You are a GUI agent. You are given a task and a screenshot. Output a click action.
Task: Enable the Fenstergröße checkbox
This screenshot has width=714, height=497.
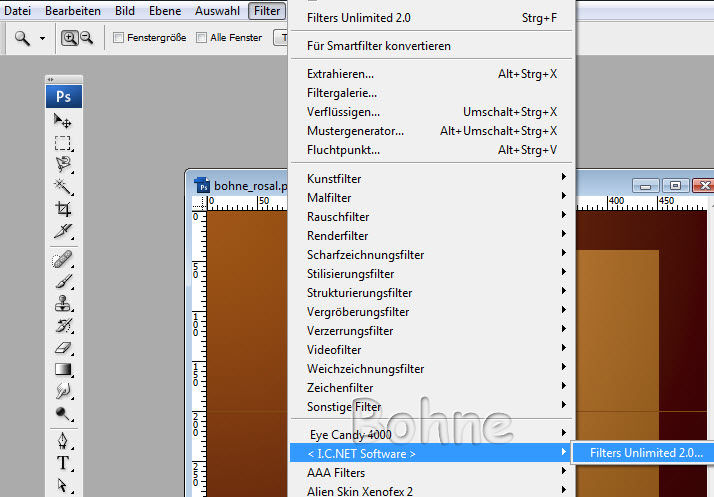pyautogui.click(x=119, y=38)
